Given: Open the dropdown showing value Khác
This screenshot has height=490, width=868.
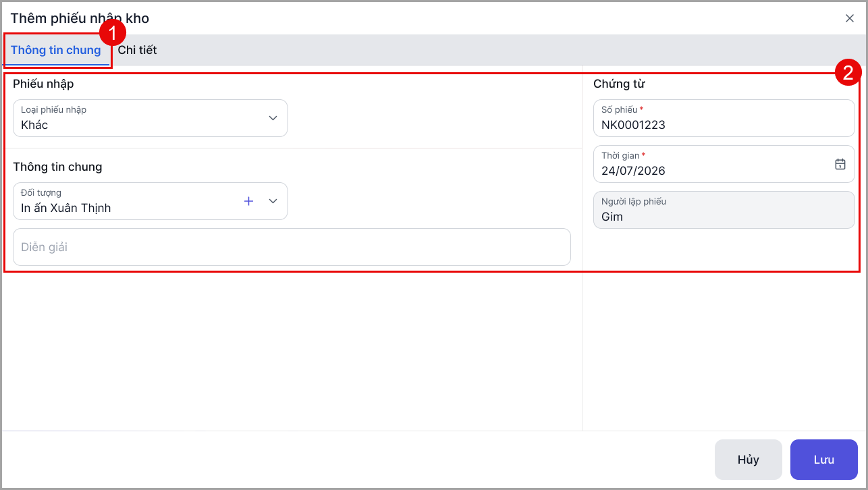Looking at the screenshot, I should click(x=151, y=118).
